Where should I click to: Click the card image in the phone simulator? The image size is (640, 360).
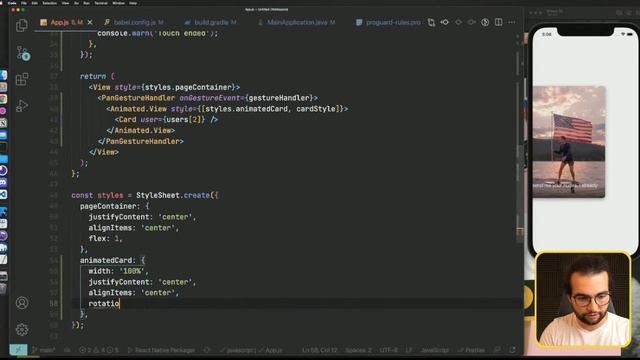click(569, 142)
